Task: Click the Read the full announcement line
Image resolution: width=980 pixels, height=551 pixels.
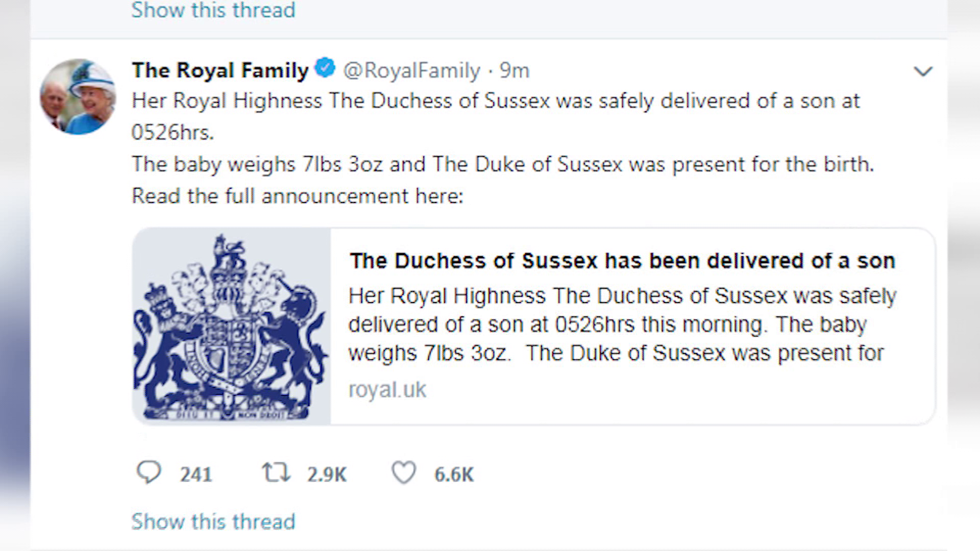Action: (x=298, y=196)
